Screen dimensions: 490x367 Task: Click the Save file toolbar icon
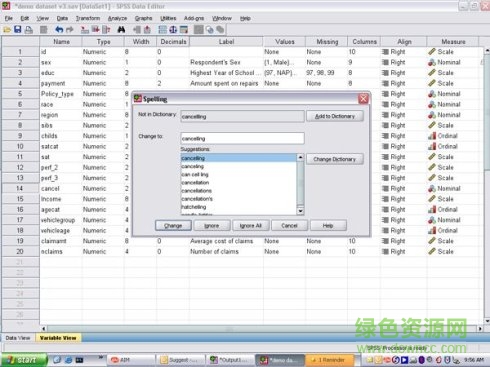tap(18, 30)
